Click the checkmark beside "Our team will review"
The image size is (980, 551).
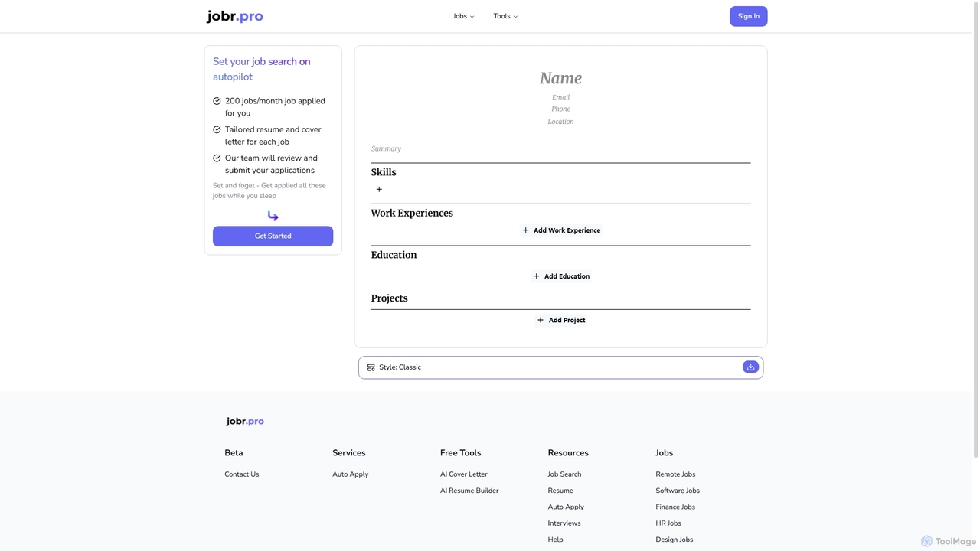point(217,158)
